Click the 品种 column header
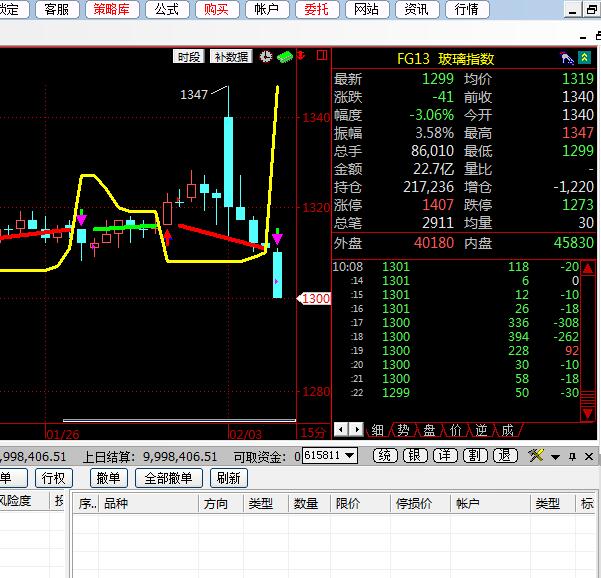Image resolution: width=601 pixels, height=578 pixels. point(148,503)
